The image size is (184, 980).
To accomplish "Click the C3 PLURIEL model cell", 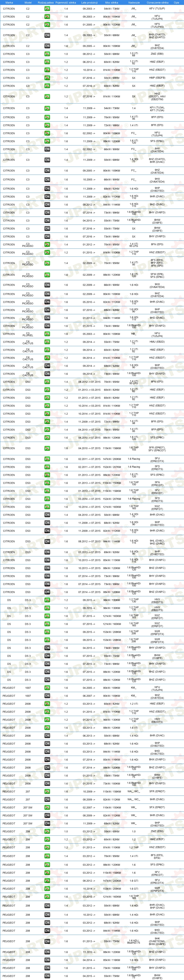I will [x=28, y=334].
